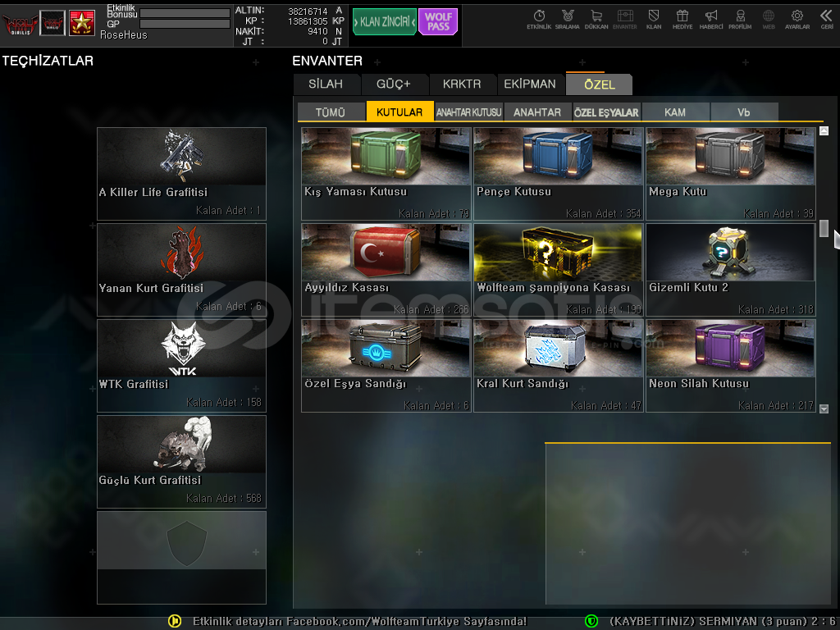Image resolution: width=840 pixels, height=630 pixels.
Task: Select the Güçlü Kurt Grafitisi slot
Action: coord(181,461)
